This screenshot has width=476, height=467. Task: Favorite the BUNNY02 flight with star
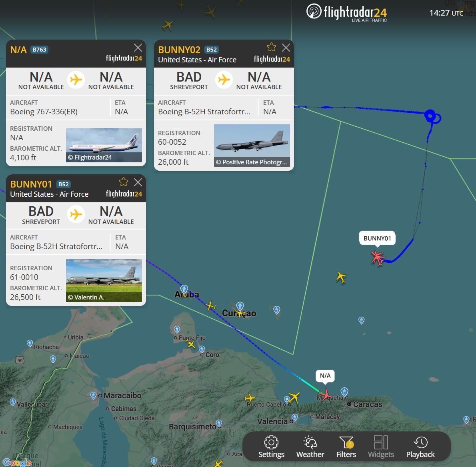[271, 47]
